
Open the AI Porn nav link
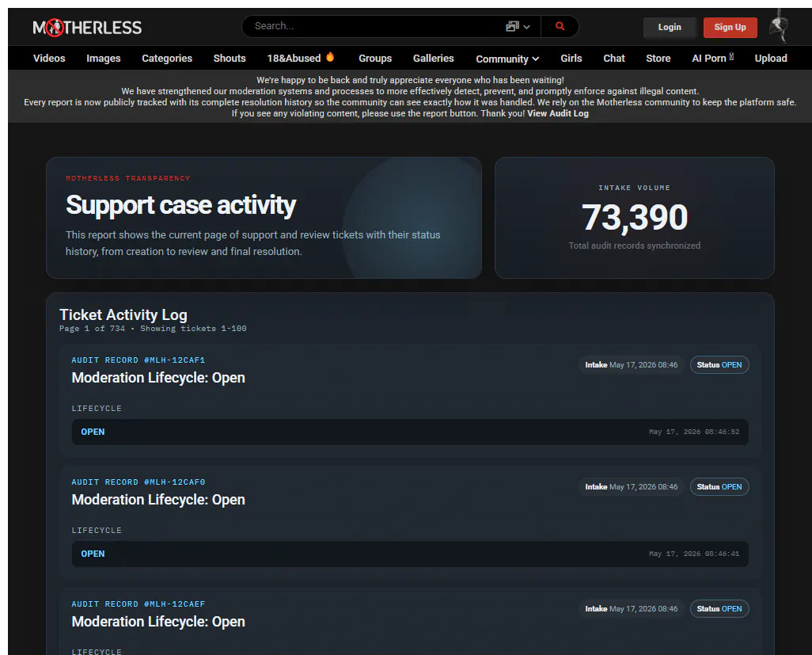709,58
